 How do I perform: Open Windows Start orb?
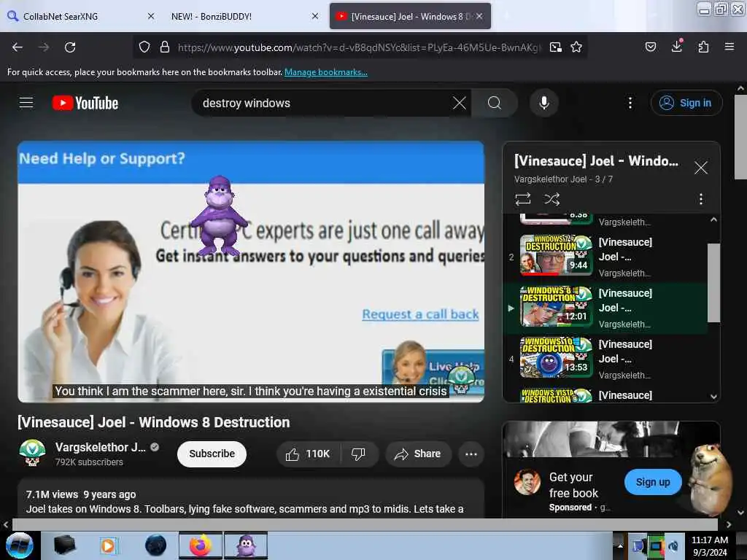(19, 545)
